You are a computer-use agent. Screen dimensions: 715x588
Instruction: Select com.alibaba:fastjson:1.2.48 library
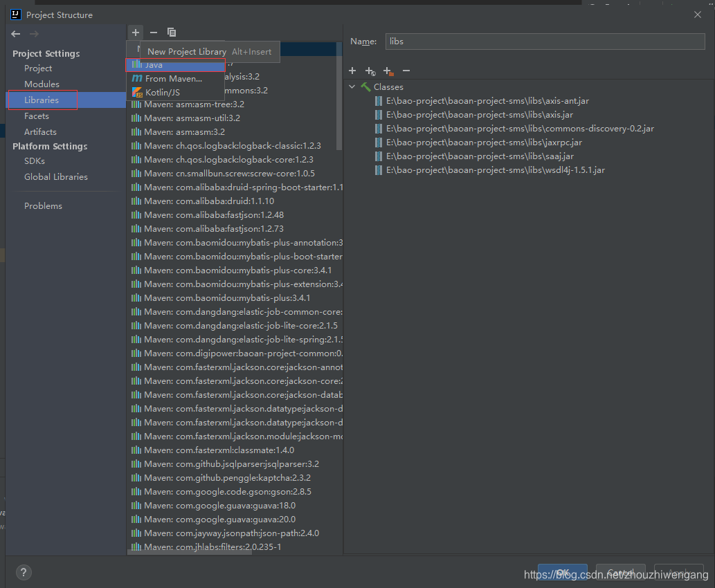coord(208,214)
